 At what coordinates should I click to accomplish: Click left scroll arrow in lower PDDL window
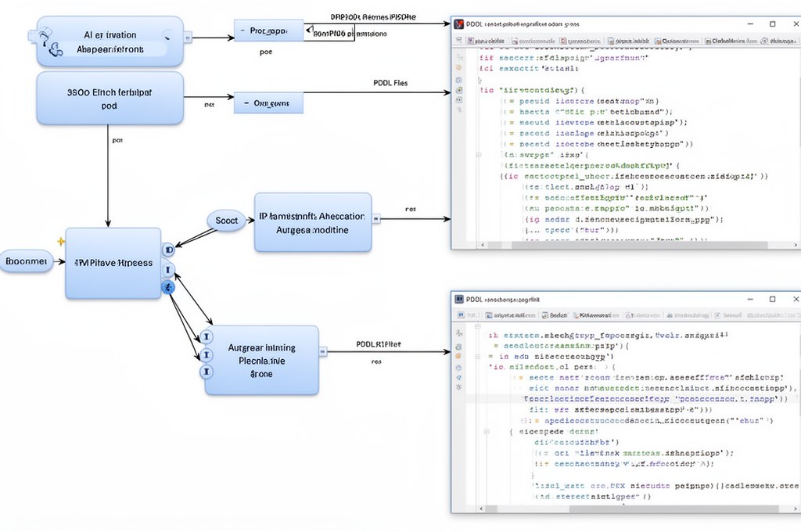(x=481, y=509)
